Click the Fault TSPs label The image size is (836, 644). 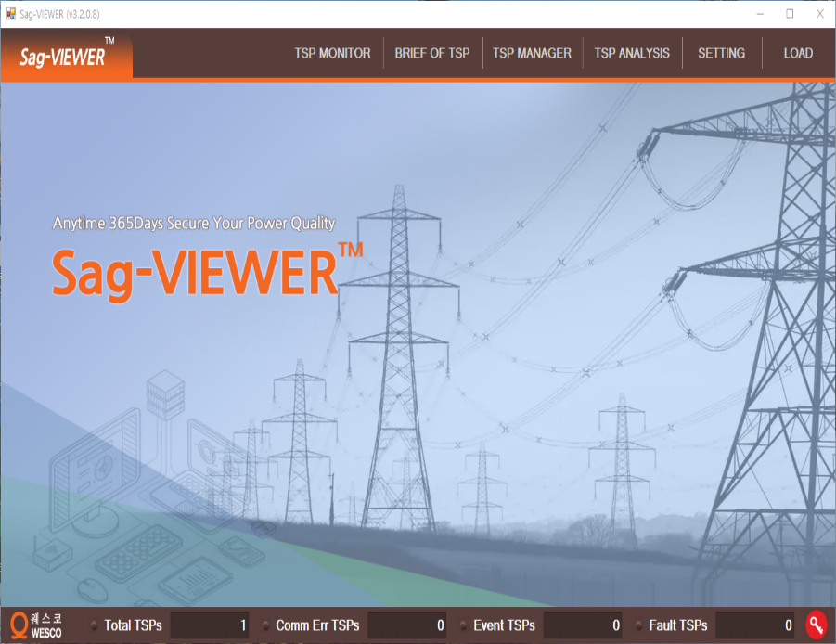pyautogui.click(x=677, y=625)
